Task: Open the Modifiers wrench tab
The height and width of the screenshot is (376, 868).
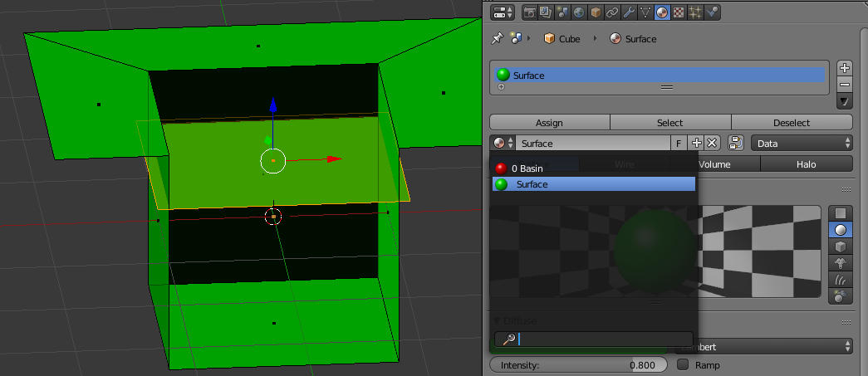Action: coord(629,12)
